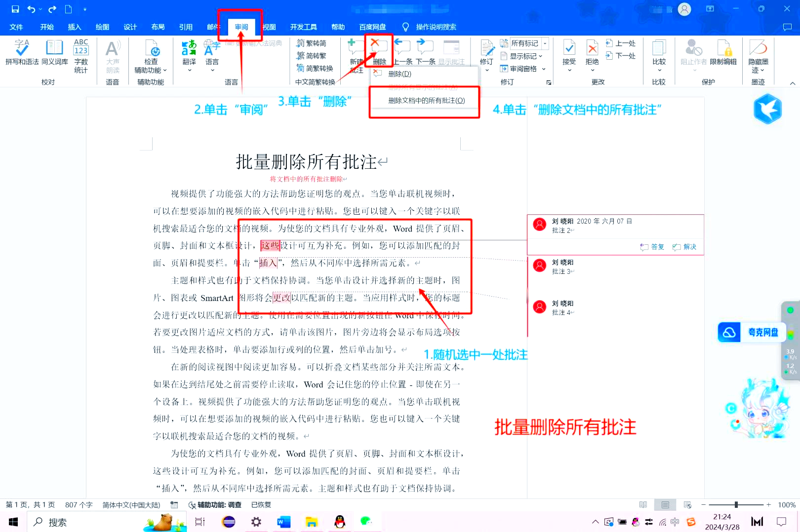
Task: Click the taskbar 搜索 search box
Action: pos(64,522)
